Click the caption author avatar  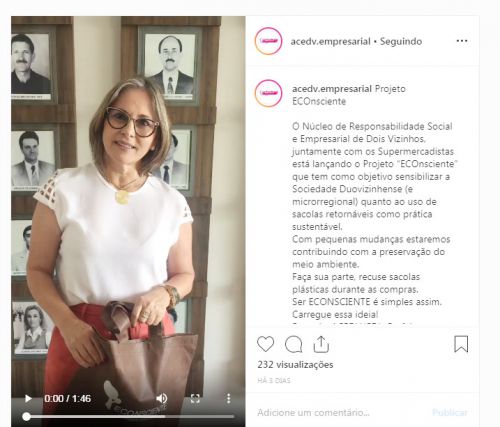(268, 93)
